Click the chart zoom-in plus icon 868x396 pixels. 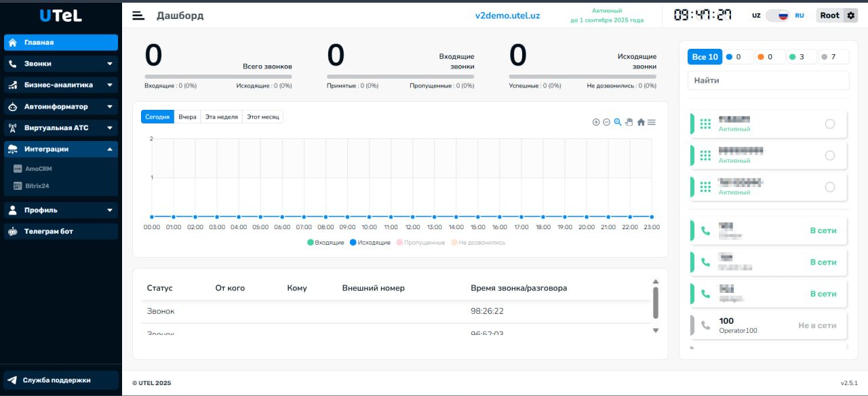596,122
